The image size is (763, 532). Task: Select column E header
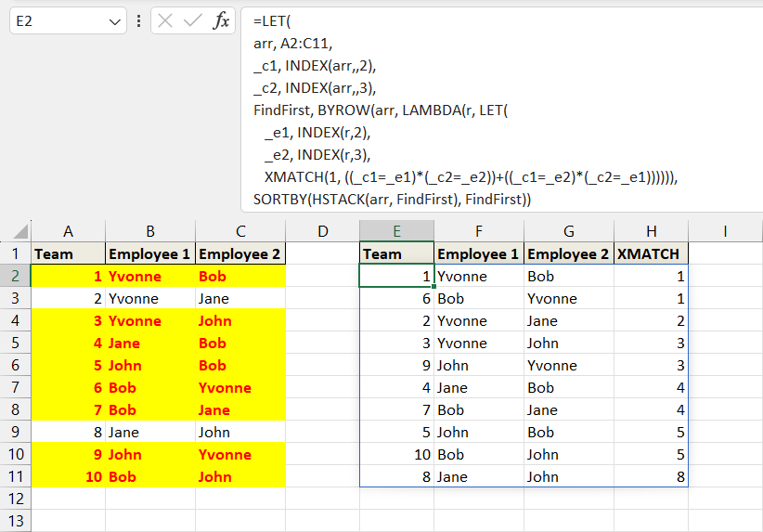(396, 231)
